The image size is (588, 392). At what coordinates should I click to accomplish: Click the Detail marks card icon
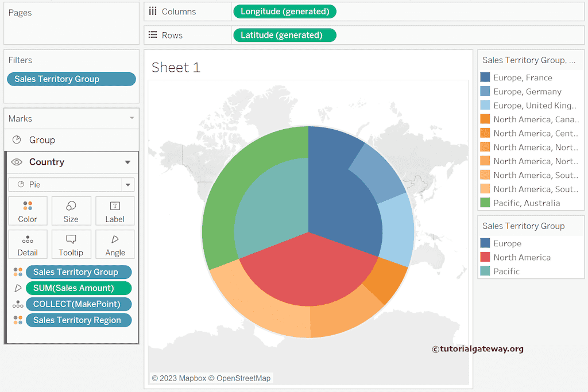(x=28, y=240)
